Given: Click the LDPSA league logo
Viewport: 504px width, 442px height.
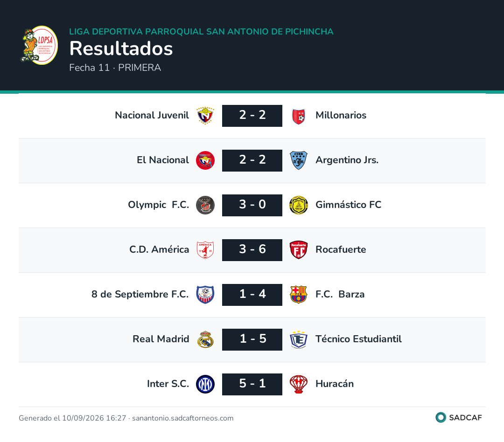Looking at the screenshot, I should pyautogui.click(x=39, y=45).
